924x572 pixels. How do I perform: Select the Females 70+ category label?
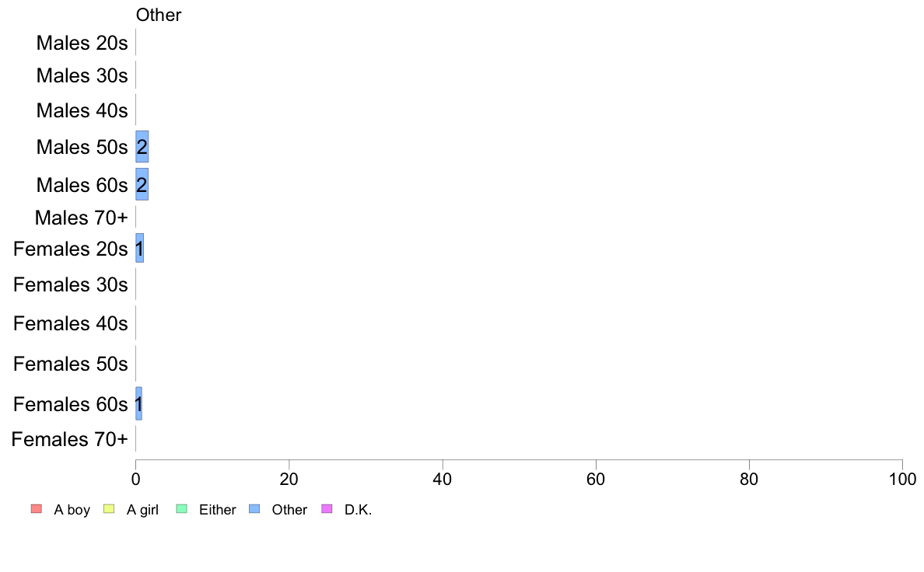(69, 439)
